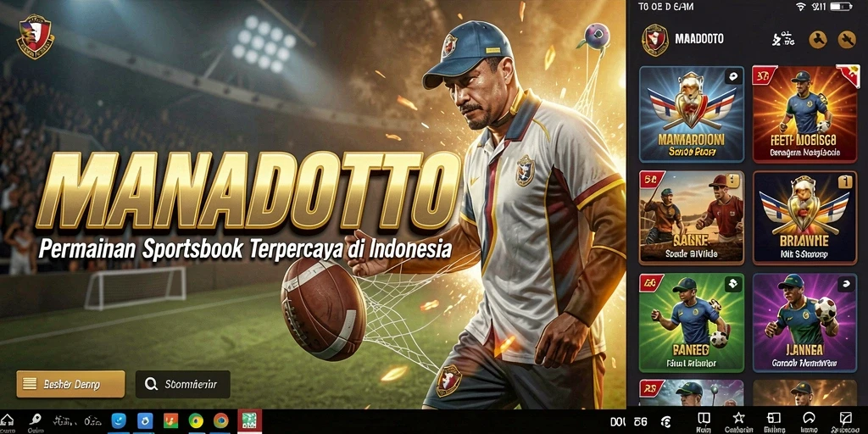Screen dimensions: 868x434
Task: Open the BRIANNE shield game card
Action: (x=805, y=218)
